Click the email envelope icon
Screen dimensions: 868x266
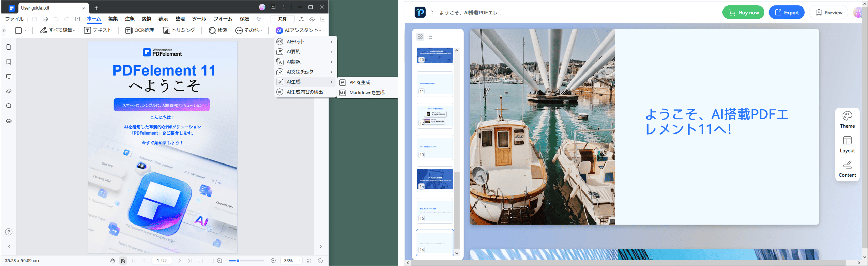click(78, 19)
